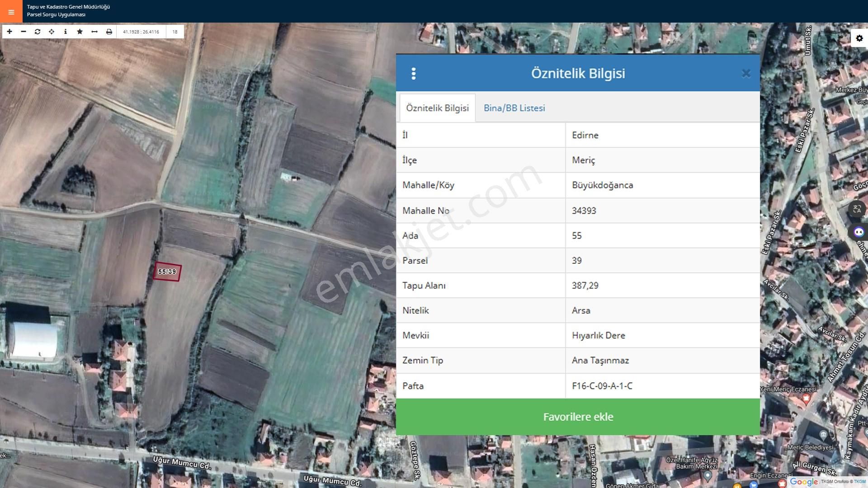
Task: Click Favorilere ekle button
Action: (578, 417)
